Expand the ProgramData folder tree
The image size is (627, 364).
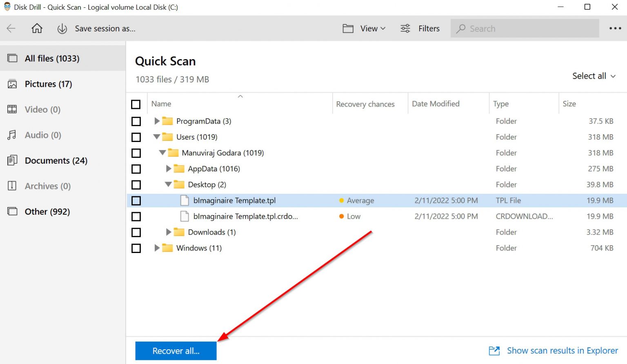(x=157, y=121)
